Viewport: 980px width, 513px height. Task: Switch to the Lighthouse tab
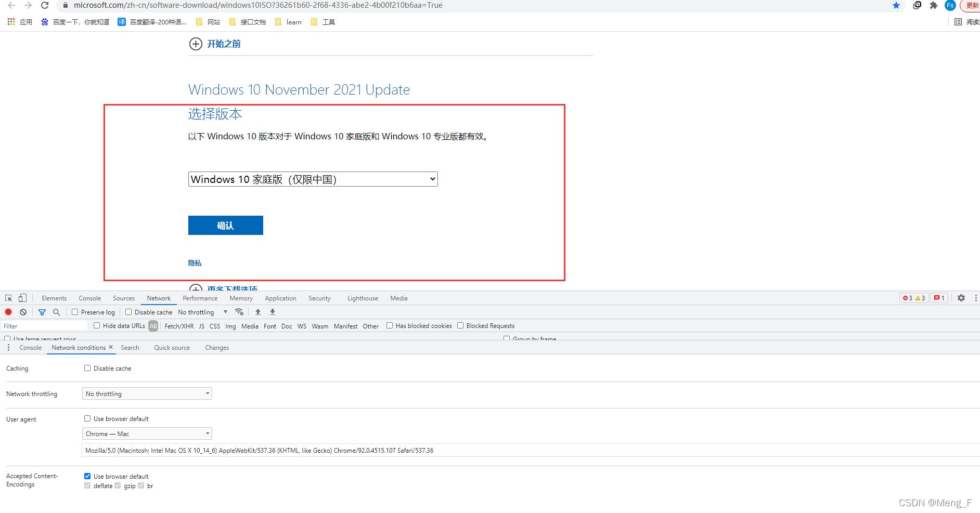click(363, 298)
